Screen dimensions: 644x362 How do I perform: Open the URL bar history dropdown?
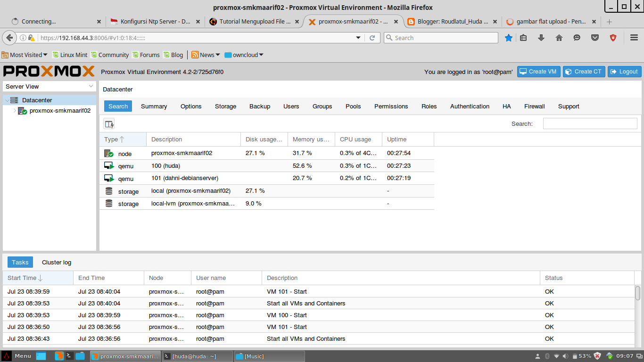(x=358, y=38)
